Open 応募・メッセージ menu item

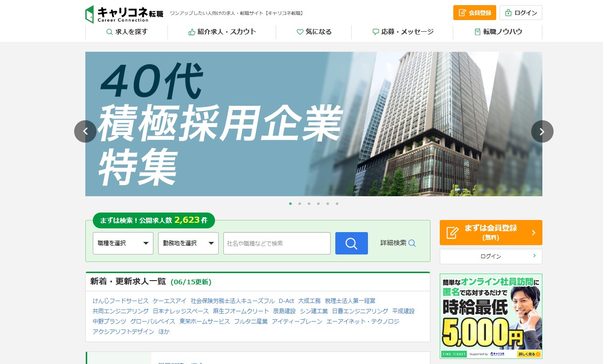point(402,32)
